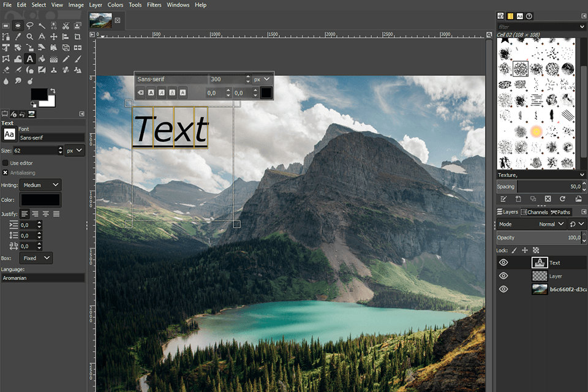Screen dimensions: 588x392
Task: Select the Bucket Fill tool
Action: point(41,59)
